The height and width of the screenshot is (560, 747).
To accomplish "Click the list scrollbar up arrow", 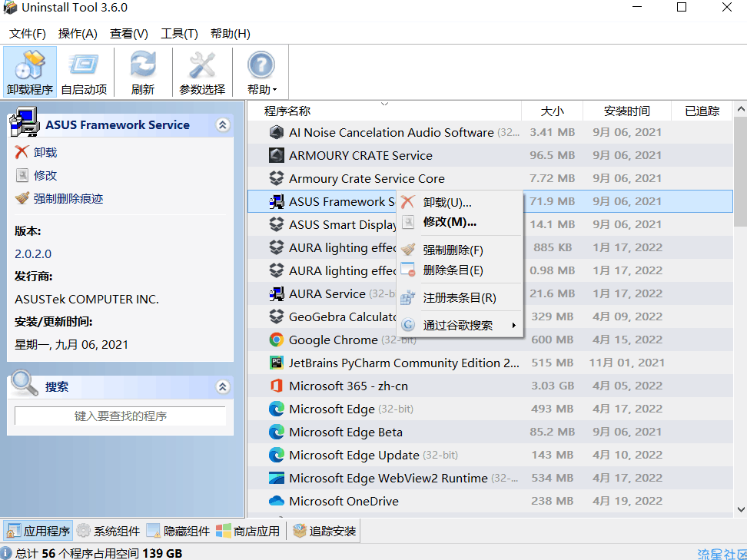I will (740, 110).
